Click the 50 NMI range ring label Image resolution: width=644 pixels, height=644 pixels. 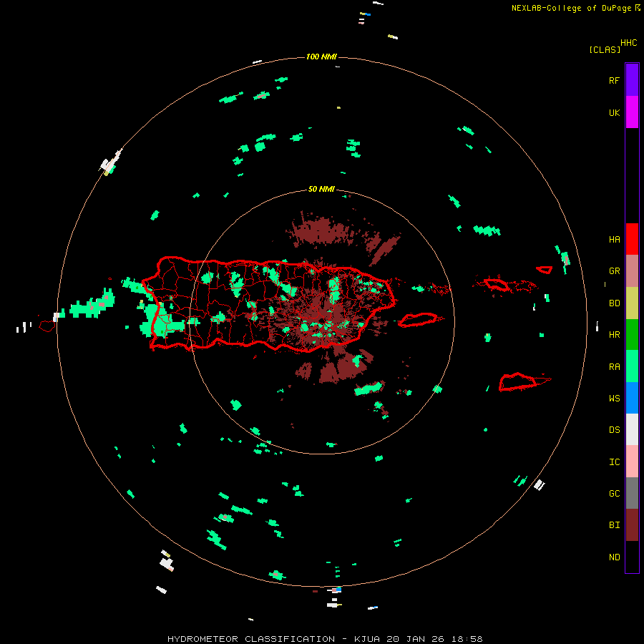pos(321,190)
